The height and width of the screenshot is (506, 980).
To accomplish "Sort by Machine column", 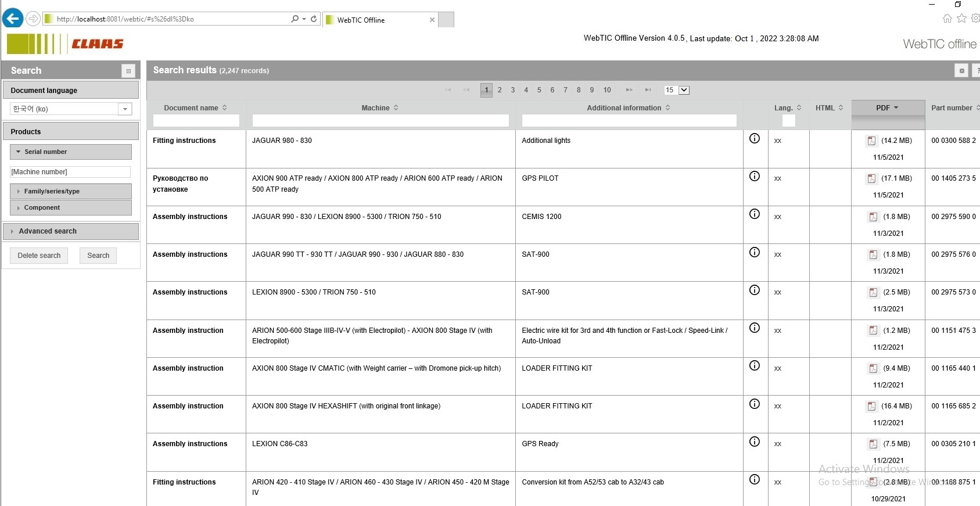I will (x=380, y=108).
